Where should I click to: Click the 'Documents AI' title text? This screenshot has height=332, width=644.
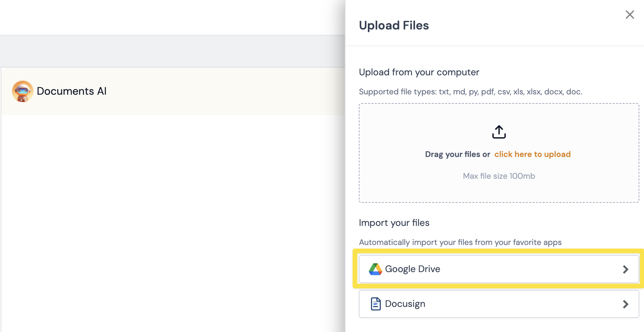[72, 91]
